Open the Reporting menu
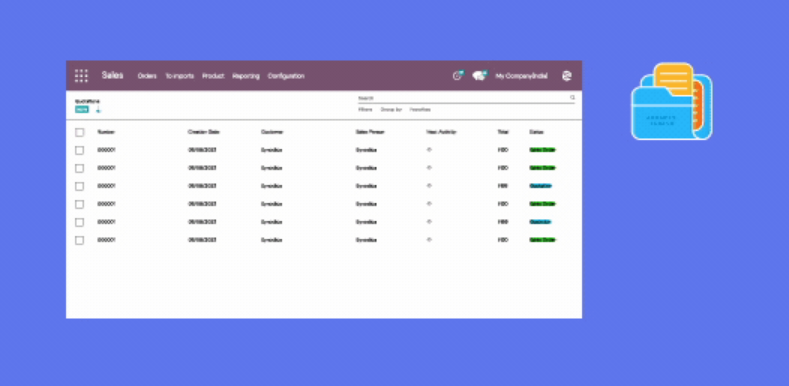 (246, 76)
